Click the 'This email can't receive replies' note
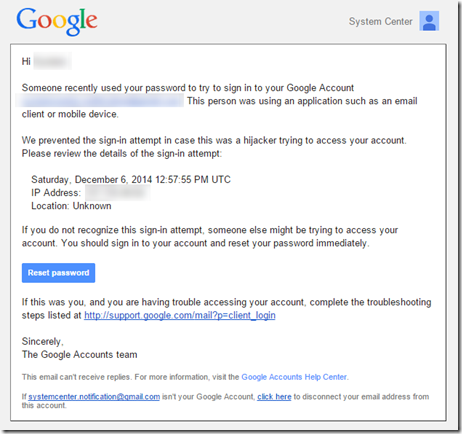Image resolution: width=462 pixels, height=434 pixels. coord(185,377)
